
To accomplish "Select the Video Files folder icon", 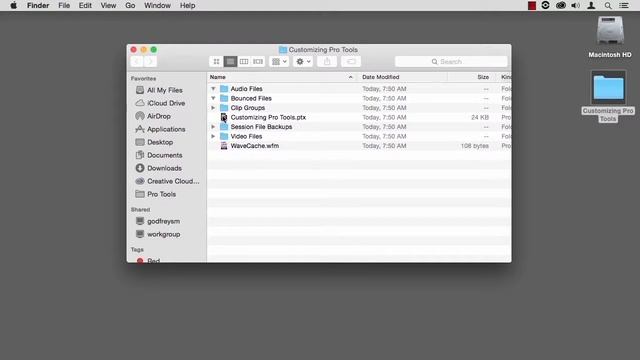I will pyautogui.click(x=224, y=136).
